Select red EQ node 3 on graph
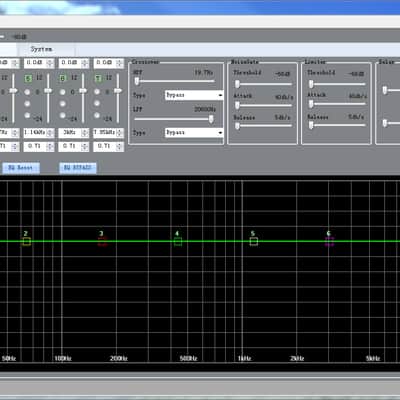Viewport: 400px width, 400px height. pyautogui.click(x=102, y=241)
